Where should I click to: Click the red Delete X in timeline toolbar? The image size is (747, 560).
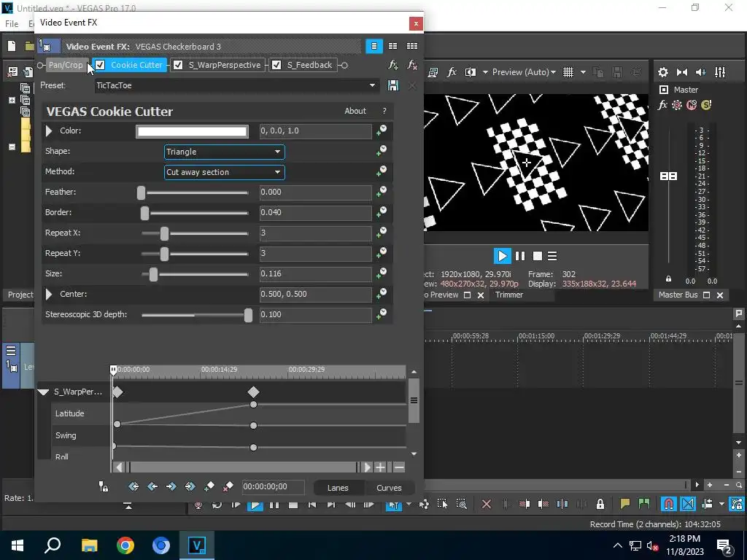(x=487, y=504)
